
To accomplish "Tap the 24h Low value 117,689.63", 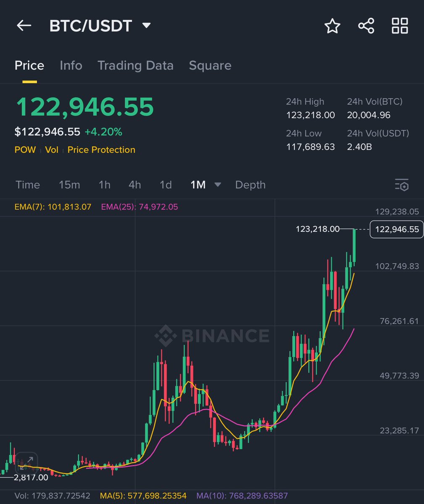I will [311, 147].
